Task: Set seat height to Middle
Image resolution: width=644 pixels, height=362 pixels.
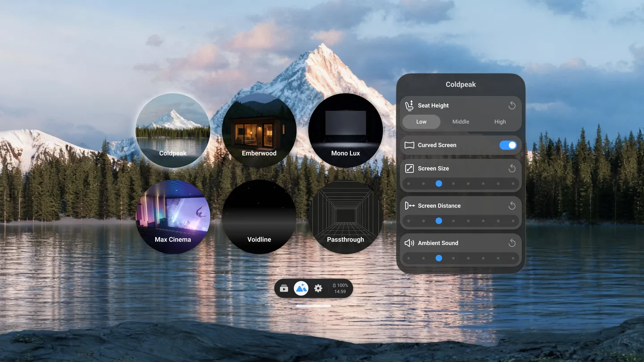Action: click(461, 122)
